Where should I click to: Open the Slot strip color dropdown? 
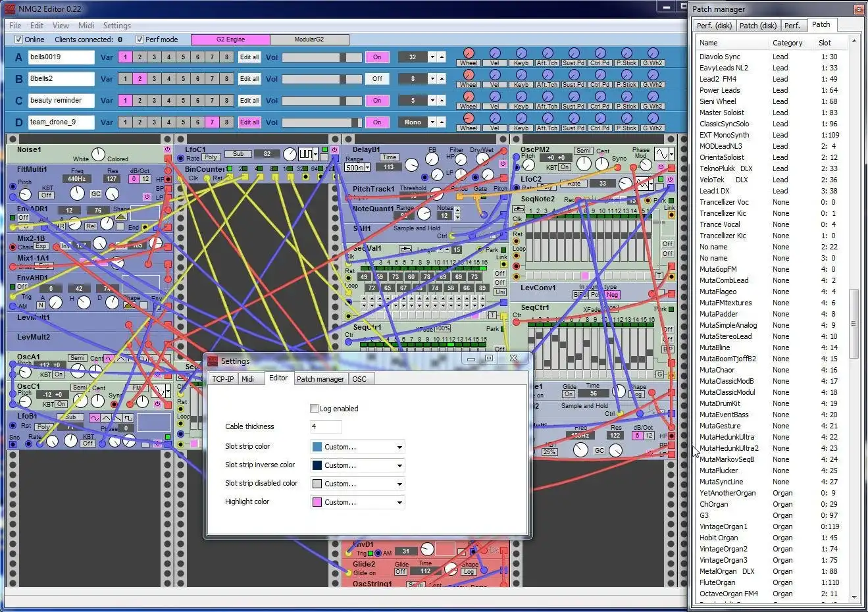pyautogui.click(x=357, y=447)
